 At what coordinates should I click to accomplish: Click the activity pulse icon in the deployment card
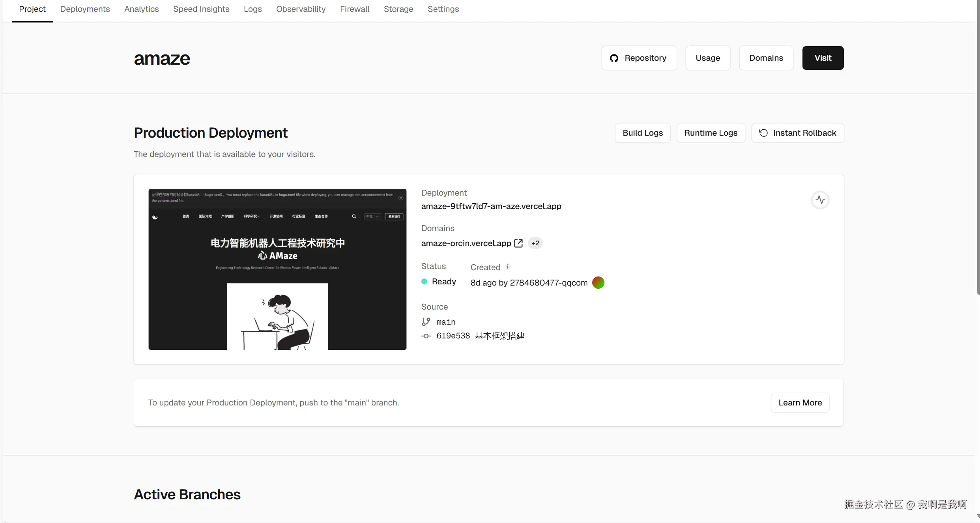click(x=820, y=200)
